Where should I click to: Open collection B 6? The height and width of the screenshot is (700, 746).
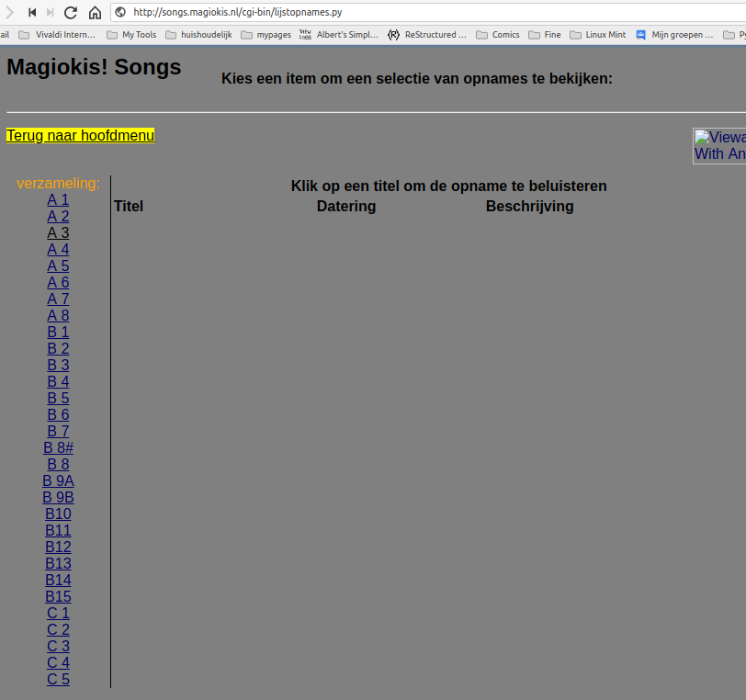tap(58, 415)
